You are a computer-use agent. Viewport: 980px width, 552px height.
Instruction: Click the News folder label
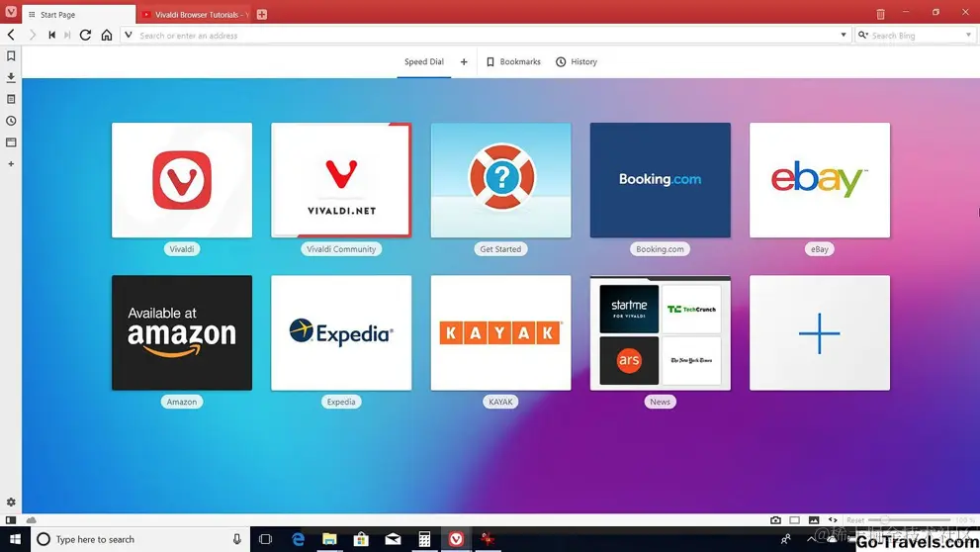coord(660,402)
